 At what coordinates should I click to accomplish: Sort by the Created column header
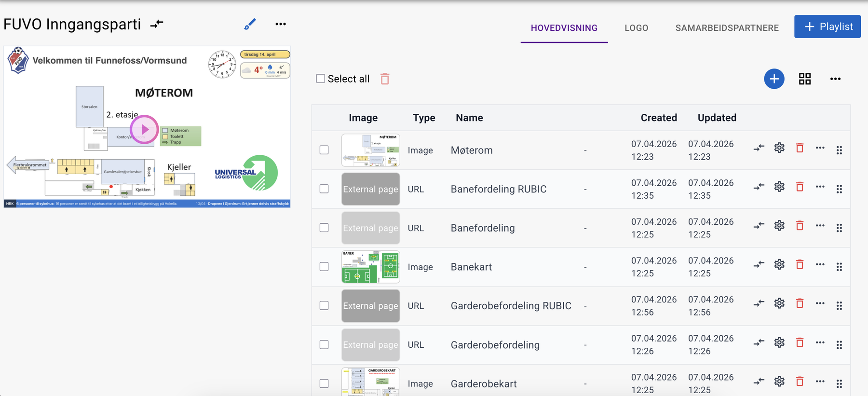tap(658, 118)
